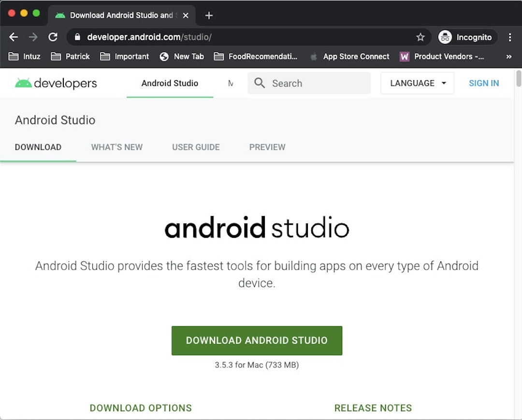The width and height of the screenshot is (522, 420).
Task: Click the Android developers logo
Action: (56, 83)
